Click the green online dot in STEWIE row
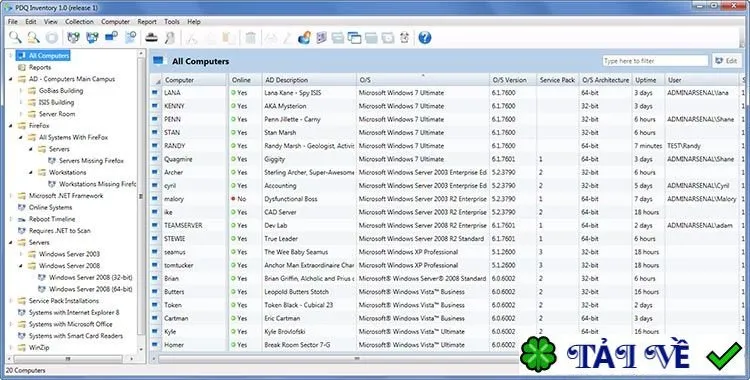 233,238
